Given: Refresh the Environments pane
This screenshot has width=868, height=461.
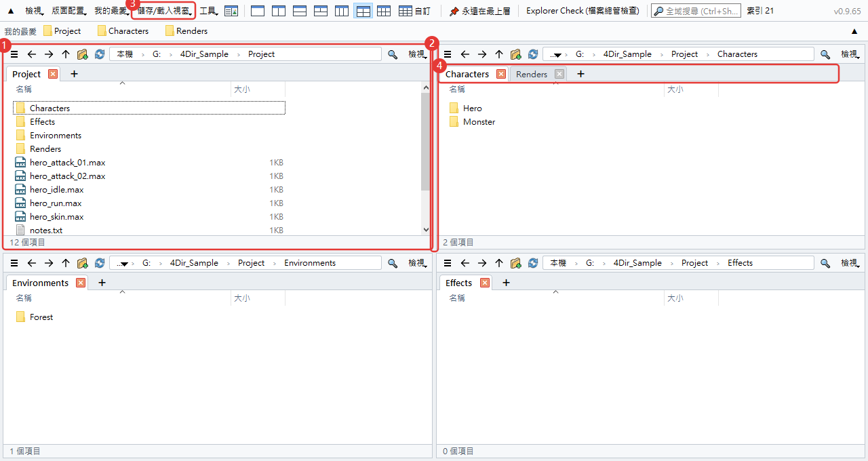Looking at the screenshot, I should (x=100, y=263).
